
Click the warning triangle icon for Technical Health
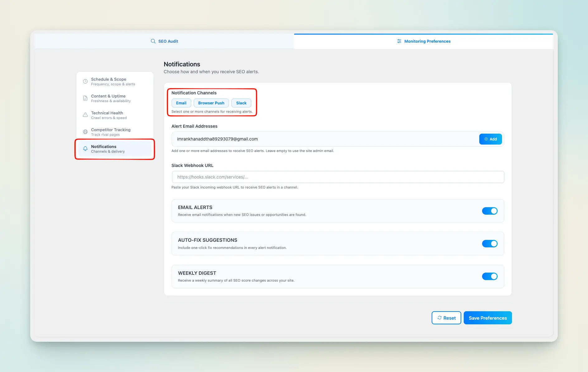(x=85, y=115)
